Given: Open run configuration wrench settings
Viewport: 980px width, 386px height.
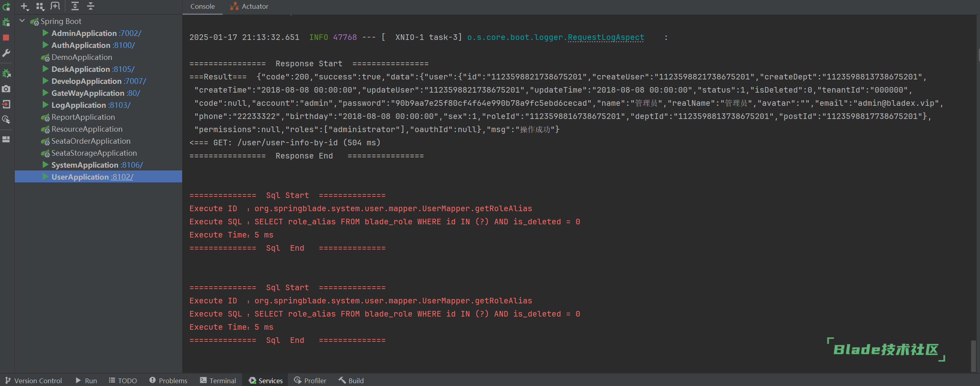Looking at the screenshot, I should [x=6, y=53].
